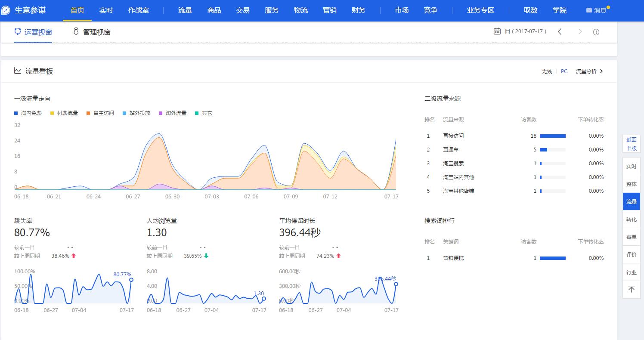Viewport: 644px width, 340px height.
Task: Open the 转化 section from the right sidebar
Action: tap(631, 219)
